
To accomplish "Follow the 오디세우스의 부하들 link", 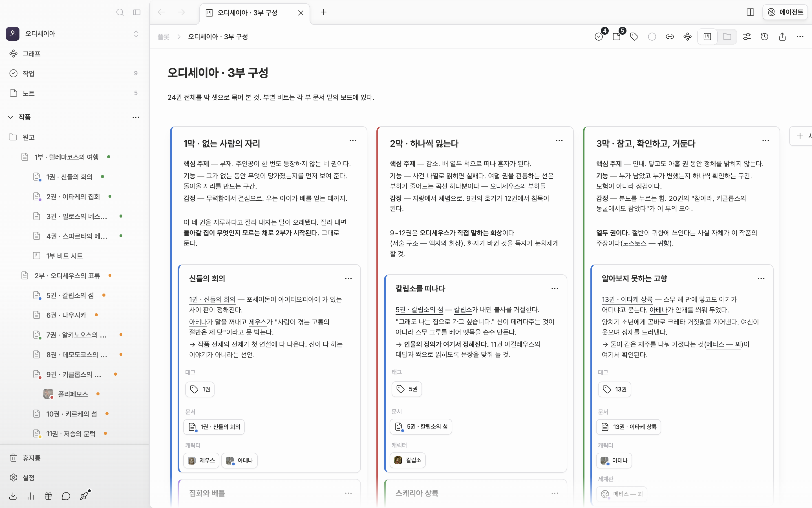I will 518,186.
